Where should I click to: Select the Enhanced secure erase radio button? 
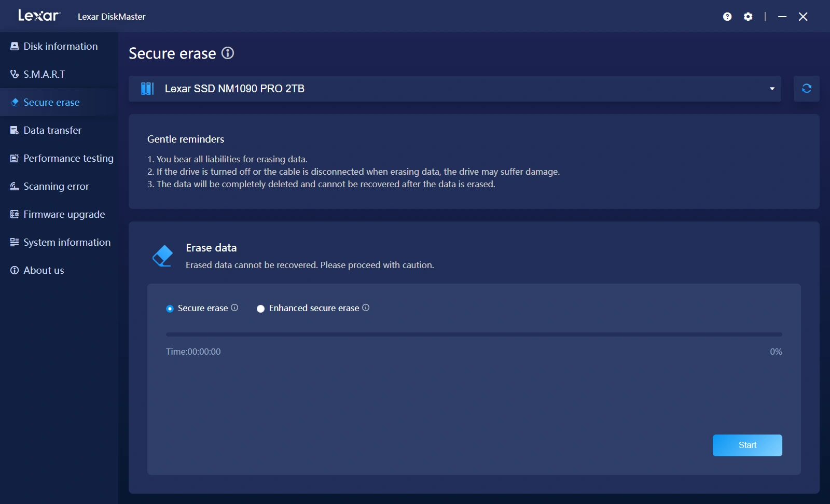pyautogui.click(x=260, y=309)
